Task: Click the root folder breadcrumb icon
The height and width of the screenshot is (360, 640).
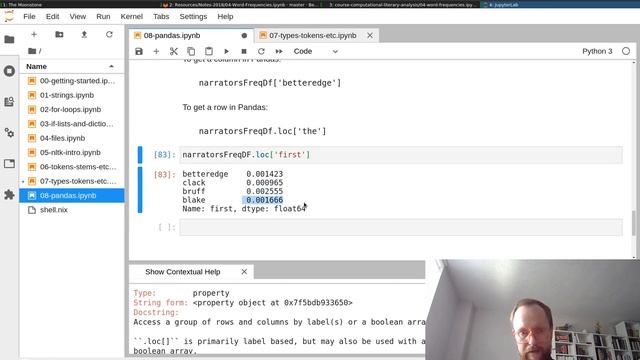Action: [32, 51]
